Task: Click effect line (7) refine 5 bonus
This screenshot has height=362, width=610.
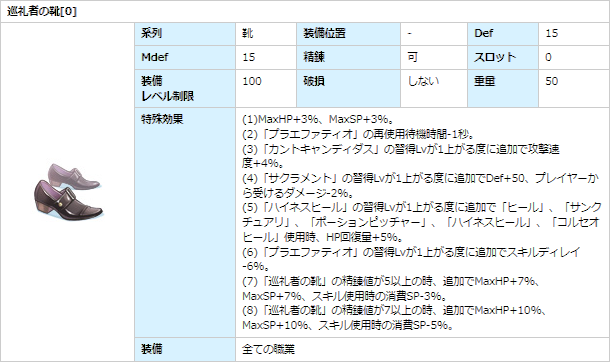Action: pos(391,288)
